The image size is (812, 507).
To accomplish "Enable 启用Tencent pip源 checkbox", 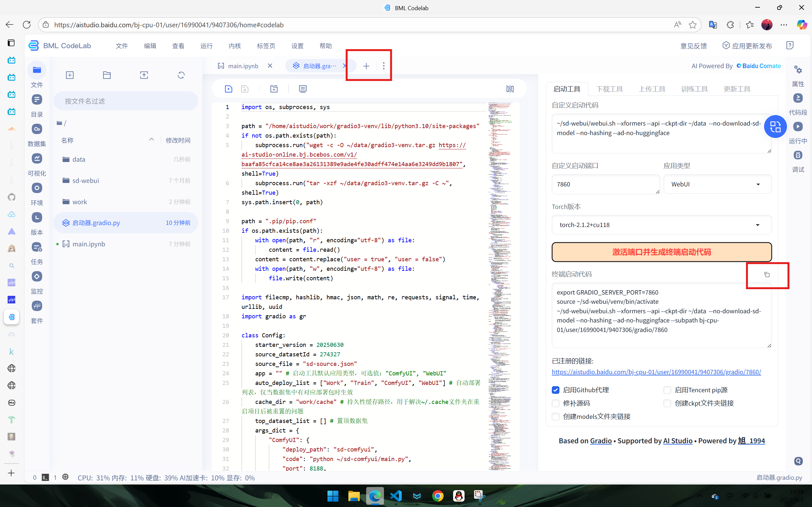I will pyautogui.click(x=667, y=390).
